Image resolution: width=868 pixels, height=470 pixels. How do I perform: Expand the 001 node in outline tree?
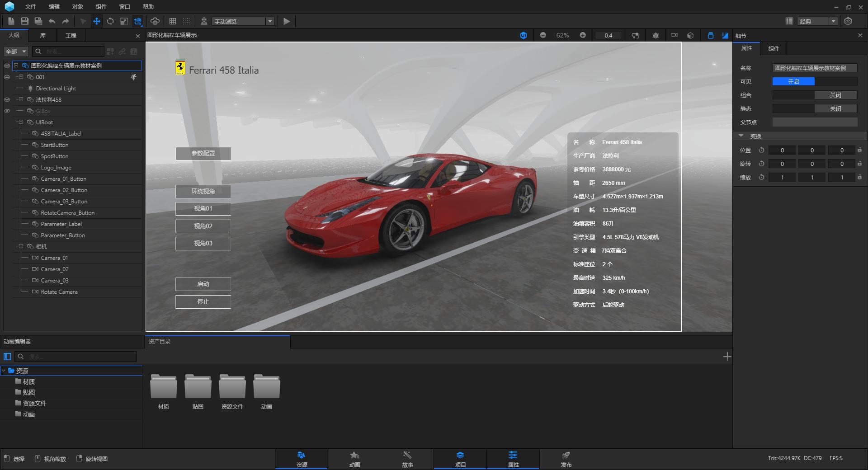point(21,77)
